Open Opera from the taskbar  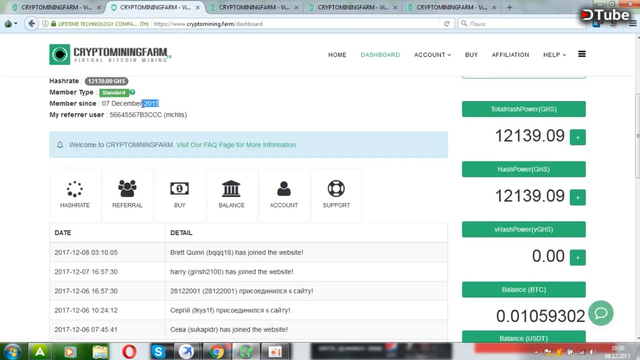[x=129, y=351]
